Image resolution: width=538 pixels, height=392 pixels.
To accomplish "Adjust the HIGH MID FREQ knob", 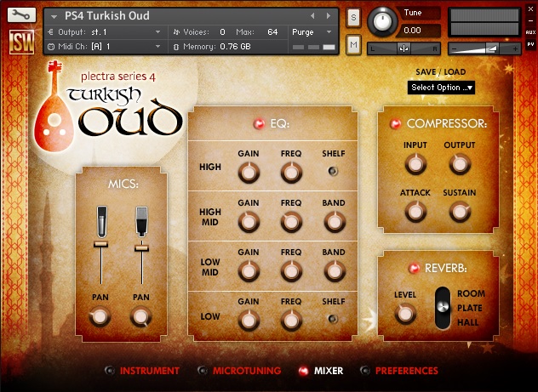I will click(291, 222).
